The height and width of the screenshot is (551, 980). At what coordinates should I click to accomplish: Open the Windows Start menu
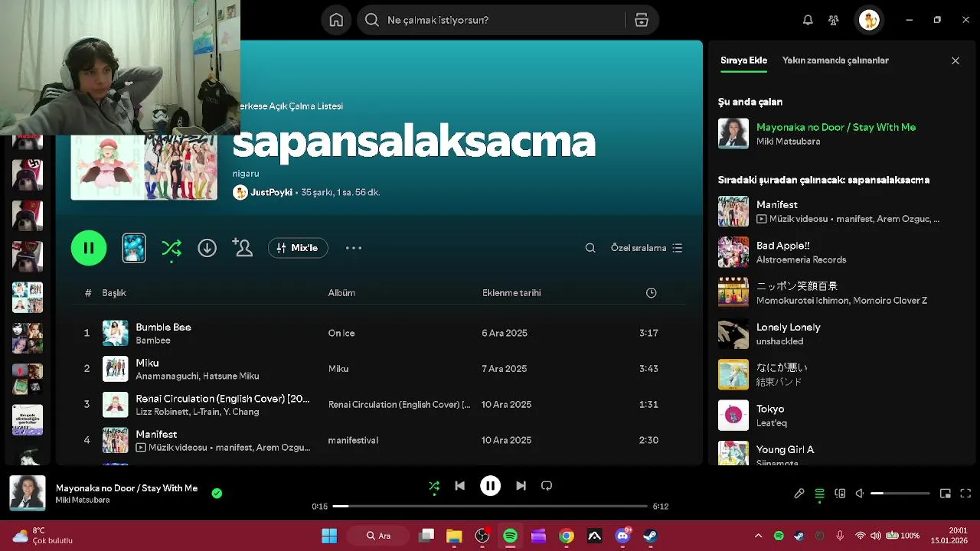click(329, 536)
